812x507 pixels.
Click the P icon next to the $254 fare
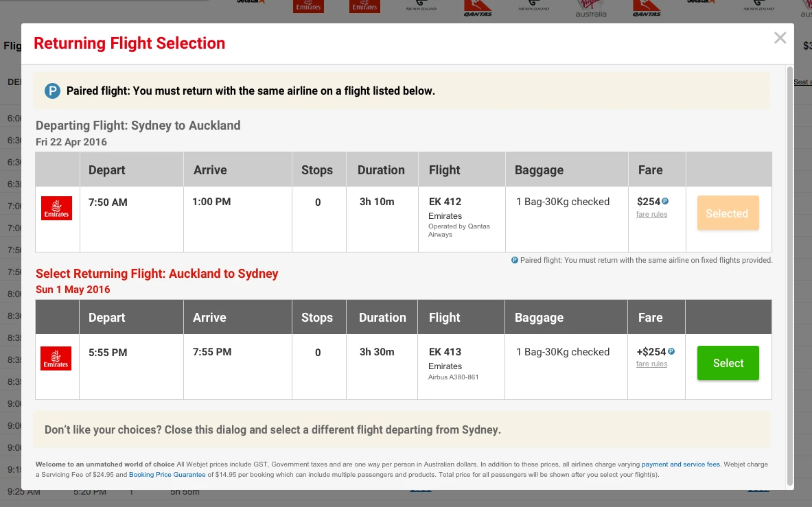pyautogui.click(x=665, y=201)
